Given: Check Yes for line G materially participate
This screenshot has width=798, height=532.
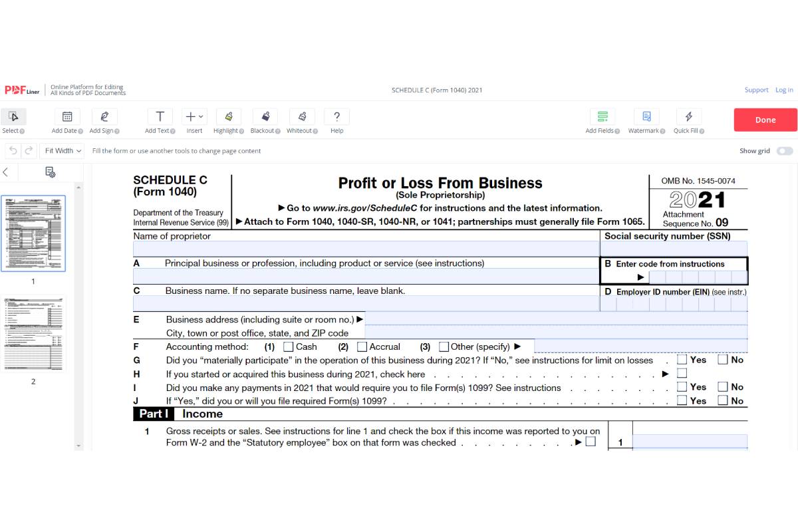Looking at the screenshot, I should 682,360.
